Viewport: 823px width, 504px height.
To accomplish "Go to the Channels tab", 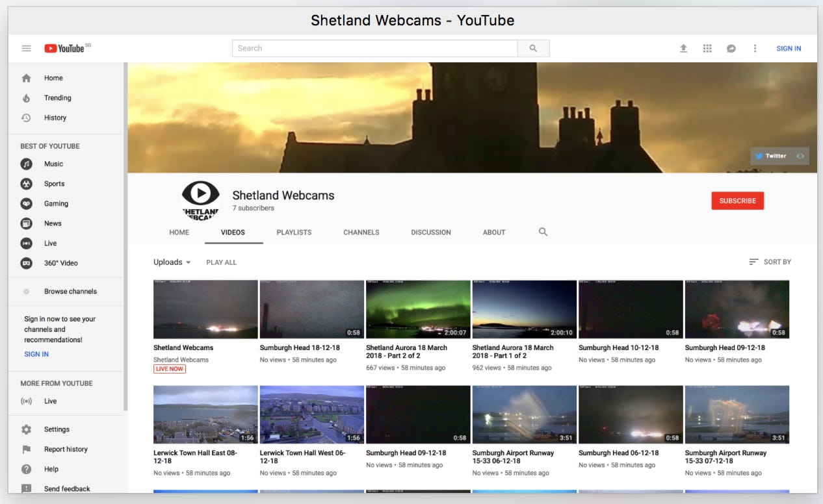I will tap(361, 233).
